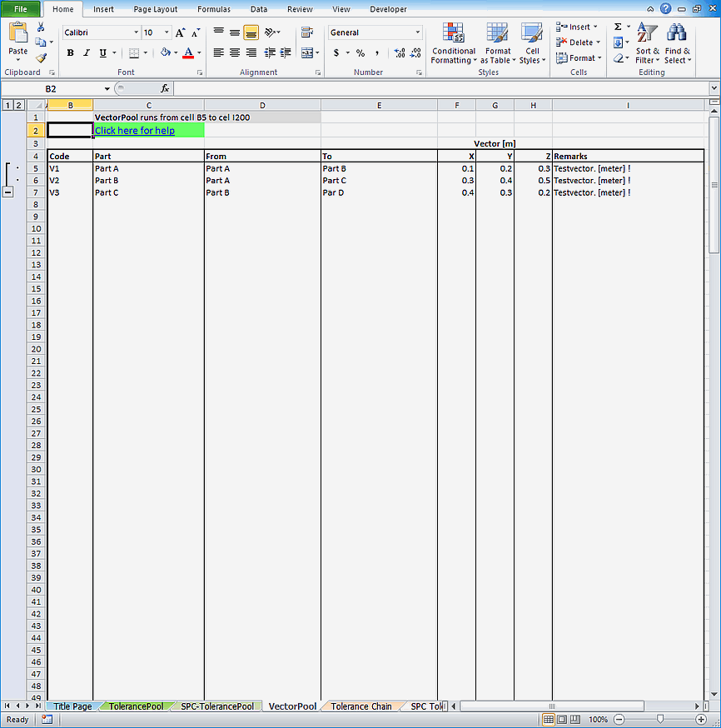Center text horizontally

click(x=235, y=53)
